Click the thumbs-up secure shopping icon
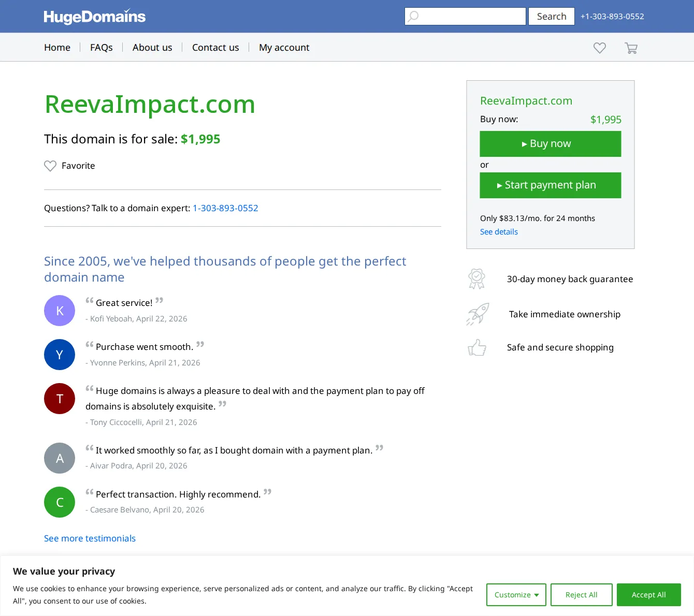Viewport: 694px width, 616px height. pos(477,347)
